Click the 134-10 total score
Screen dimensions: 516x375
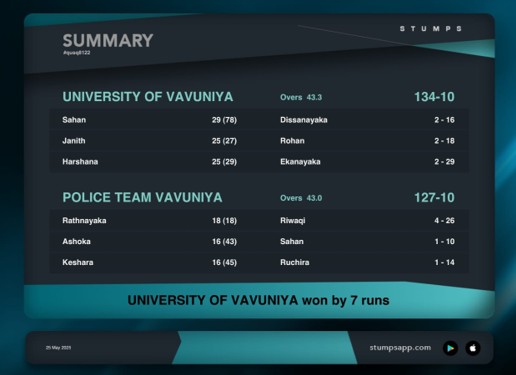[x=434, y=97]
